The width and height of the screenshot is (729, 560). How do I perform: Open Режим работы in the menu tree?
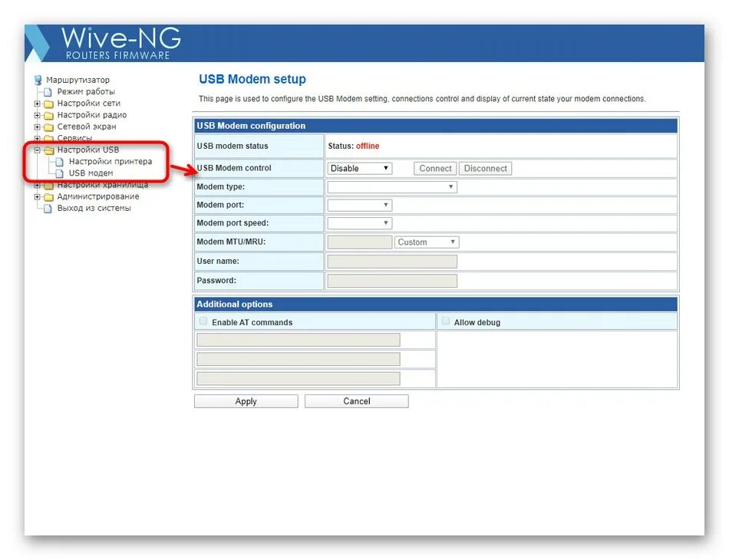tap(86, 91)
